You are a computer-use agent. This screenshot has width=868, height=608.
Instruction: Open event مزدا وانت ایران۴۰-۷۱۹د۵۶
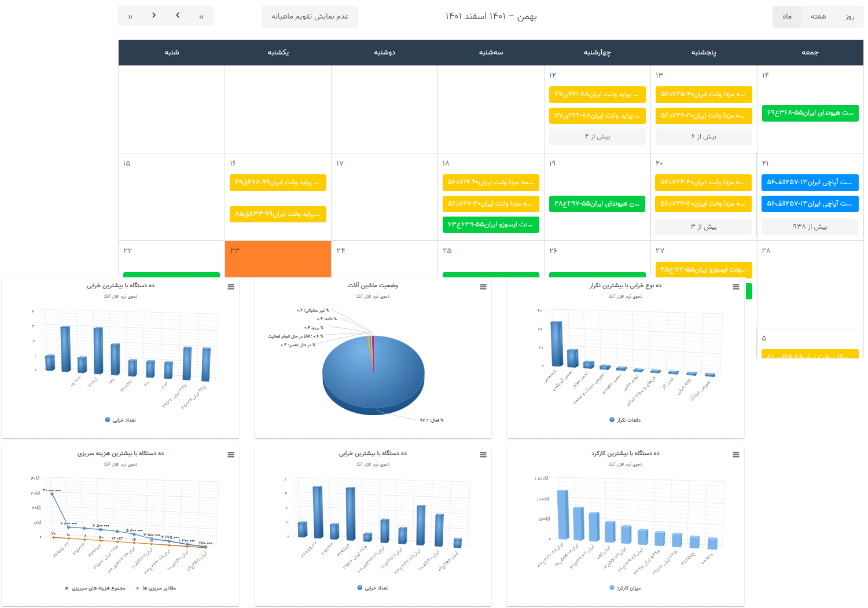coord(491,182)
